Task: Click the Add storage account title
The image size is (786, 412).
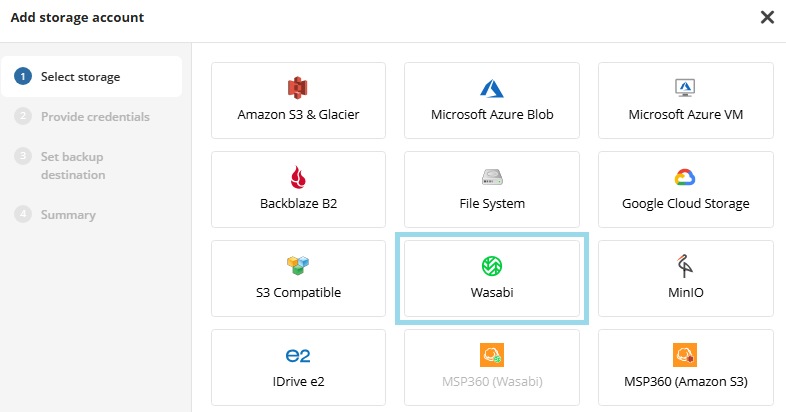Action: pyautogui.click(x=77, y=18)
